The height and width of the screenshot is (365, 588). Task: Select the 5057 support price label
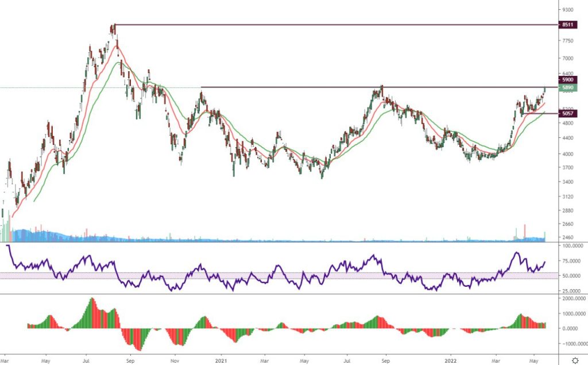pos(568,114)
